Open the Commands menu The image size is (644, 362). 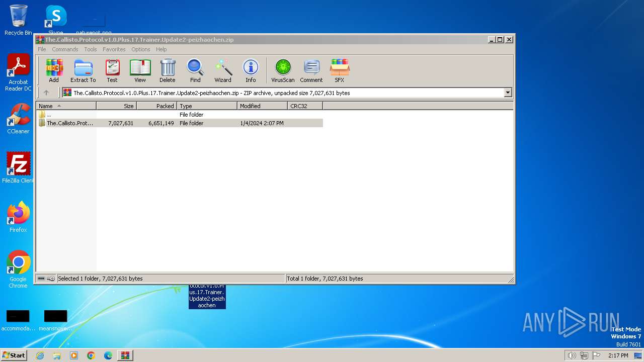pos(65,49)
